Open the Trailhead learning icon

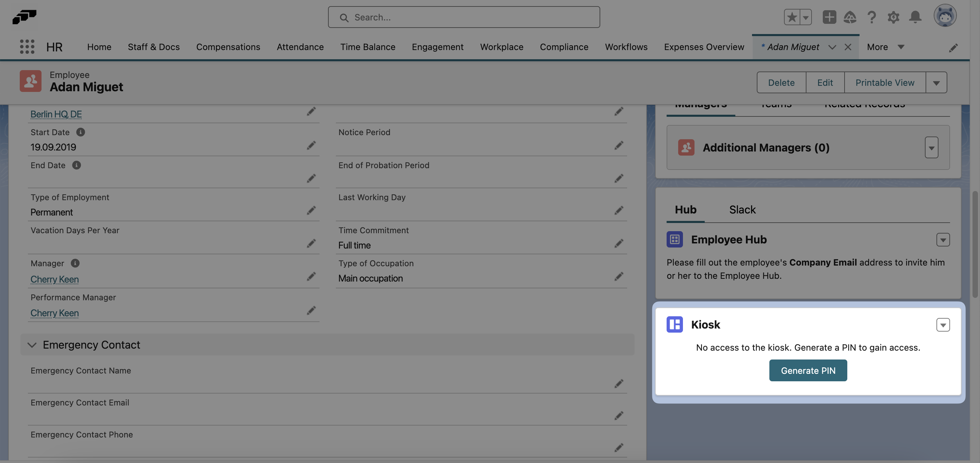(x=851, y=17)
